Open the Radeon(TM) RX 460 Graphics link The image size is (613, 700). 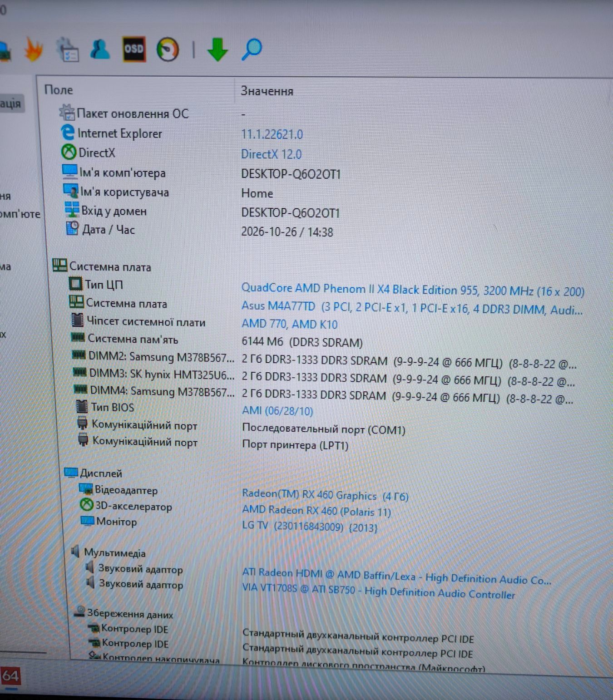tap(325, 495)
